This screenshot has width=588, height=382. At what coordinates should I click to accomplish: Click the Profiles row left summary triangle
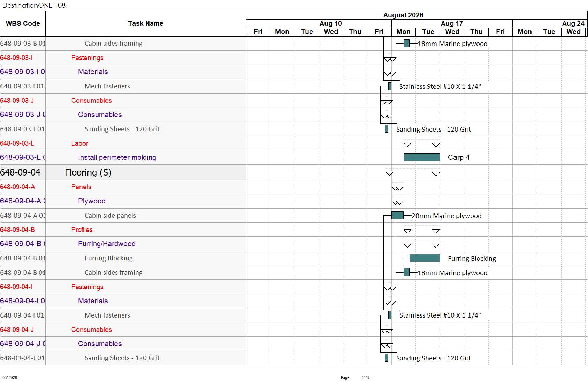click(x=407, y=231)
